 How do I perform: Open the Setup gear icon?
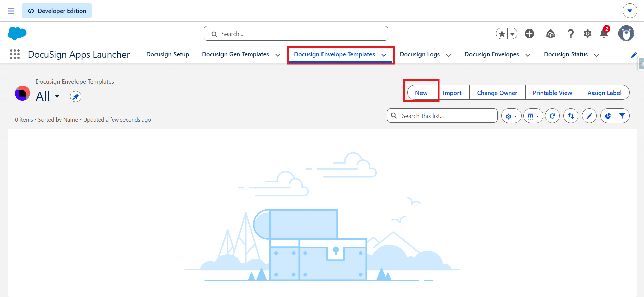(x=587, y=34)
